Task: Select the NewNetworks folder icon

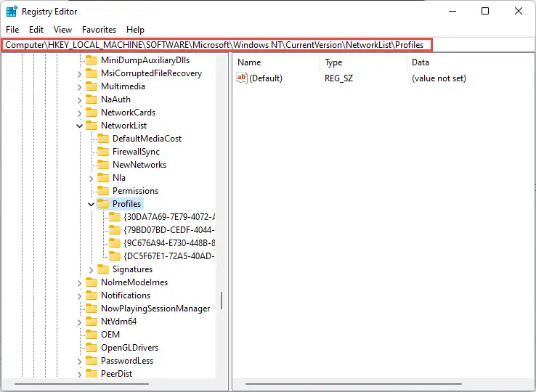Action: [103, 165]
